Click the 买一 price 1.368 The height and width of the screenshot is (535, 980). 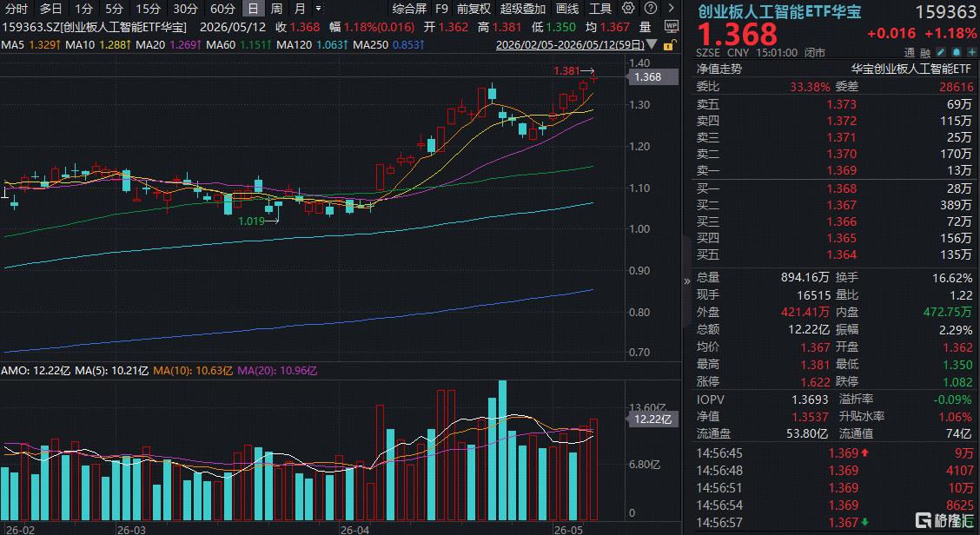pos(841,188)
